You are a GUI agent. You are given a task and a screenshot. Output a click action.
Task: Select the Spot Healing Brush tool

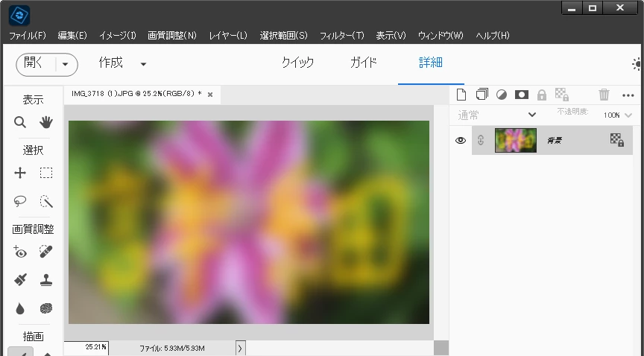tap(46, 251)
